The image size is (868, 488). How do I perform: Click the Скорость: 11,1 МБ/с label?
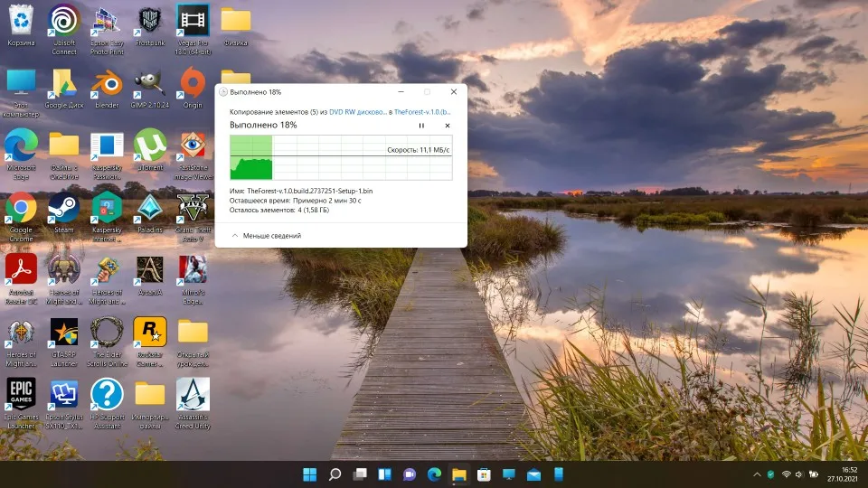(x=418, y=150)
